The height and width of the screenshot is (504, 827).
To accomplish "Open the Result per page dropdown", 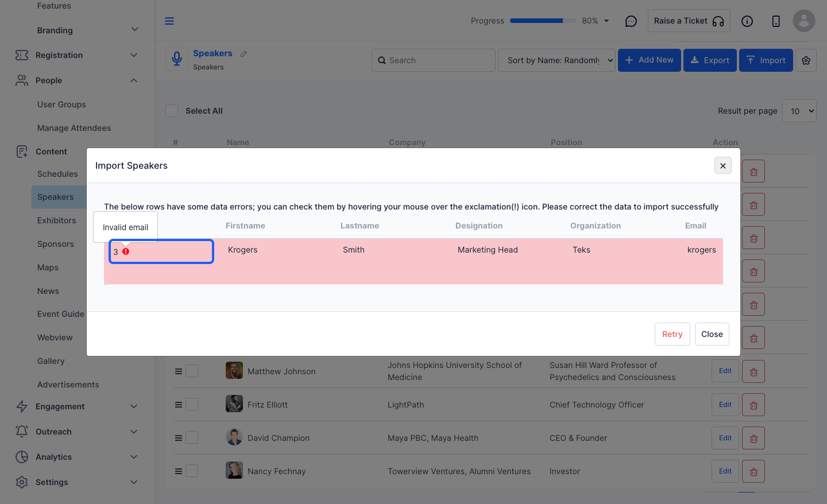I will (799, 111).
